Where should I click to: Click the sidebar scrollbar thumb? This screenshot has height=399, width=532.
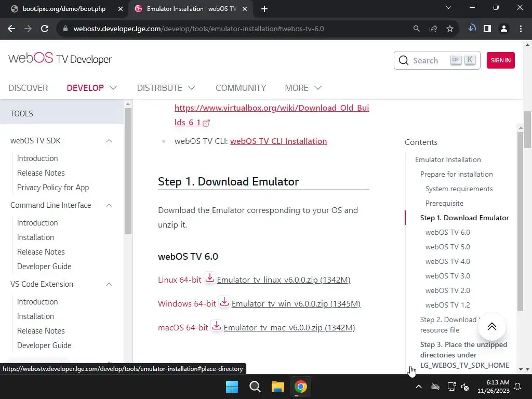(128, 170)
